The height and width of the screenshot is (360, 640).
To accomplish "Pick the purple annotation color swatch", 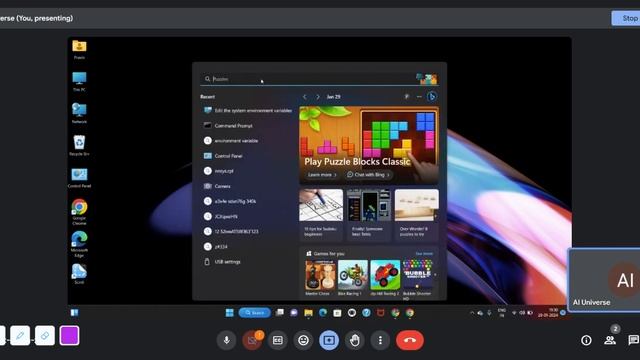I will [x=69, y=336].
